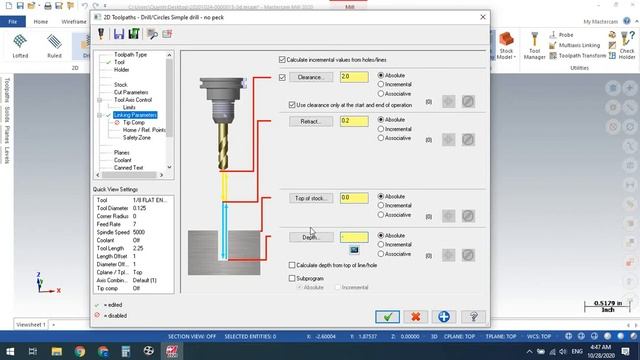Select Incremental for Clearance
This screenshot has width=640, height=360.
[381, 84]
